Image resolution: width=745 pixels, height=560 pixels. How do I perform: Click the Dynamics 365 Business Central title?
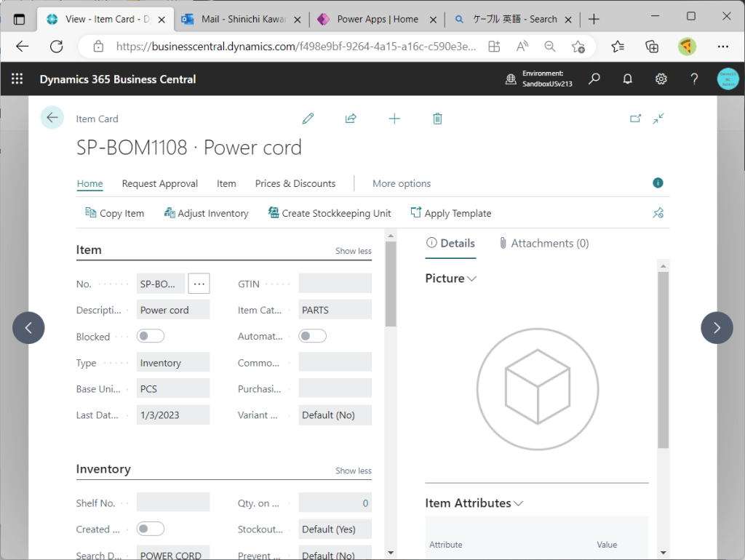pyautogui.click(x=118, y=79)
